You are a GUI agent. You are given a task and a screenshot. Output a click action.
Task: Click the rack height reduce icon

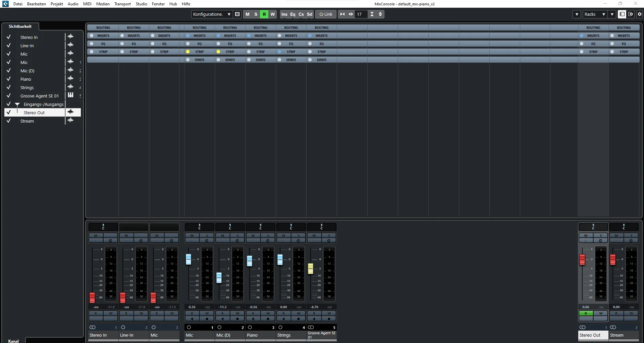372,14
